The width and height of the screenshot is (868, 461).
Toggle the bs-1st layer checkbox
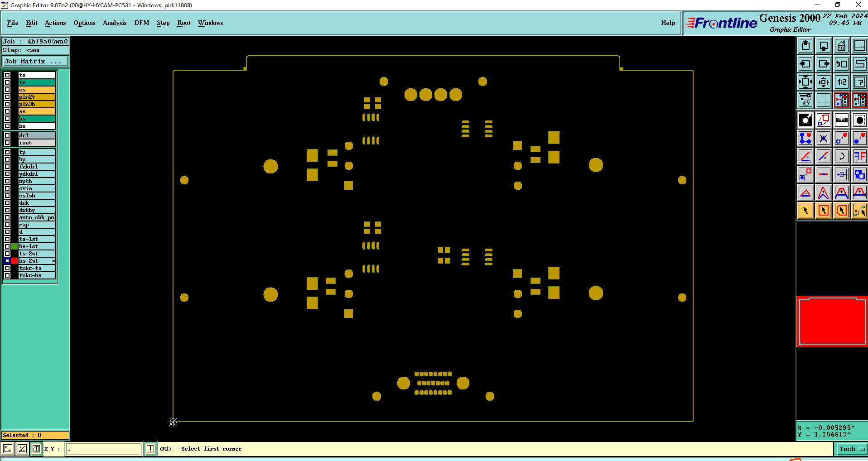(x=7, y=246)
